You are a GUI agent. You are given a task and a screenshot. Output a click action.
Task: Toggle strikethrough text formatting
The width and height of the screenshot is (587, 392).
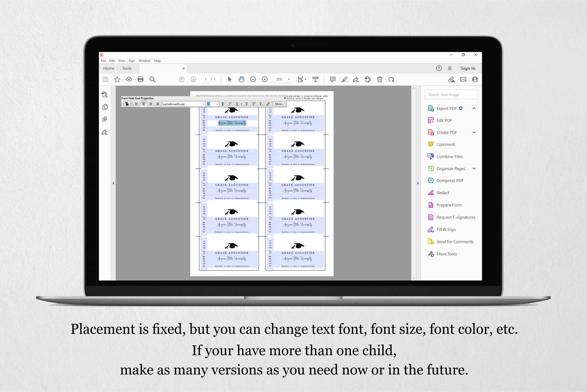(x=247, y=104)
